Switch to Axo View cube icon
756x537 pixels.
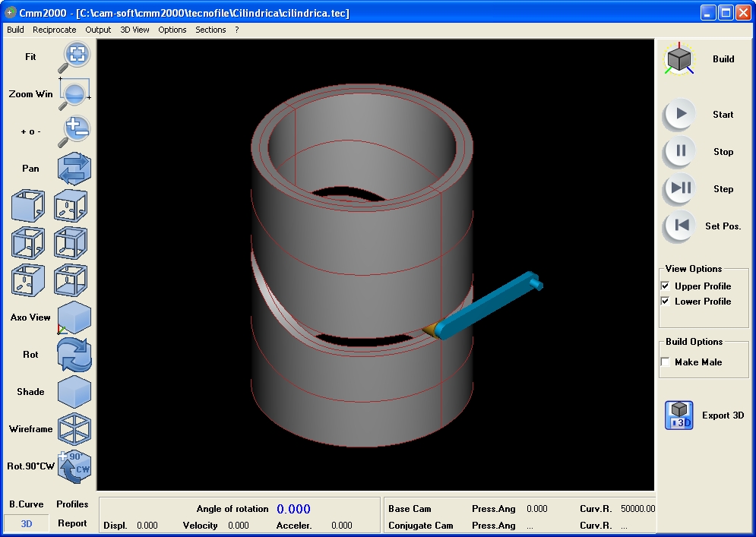(74, 317)
